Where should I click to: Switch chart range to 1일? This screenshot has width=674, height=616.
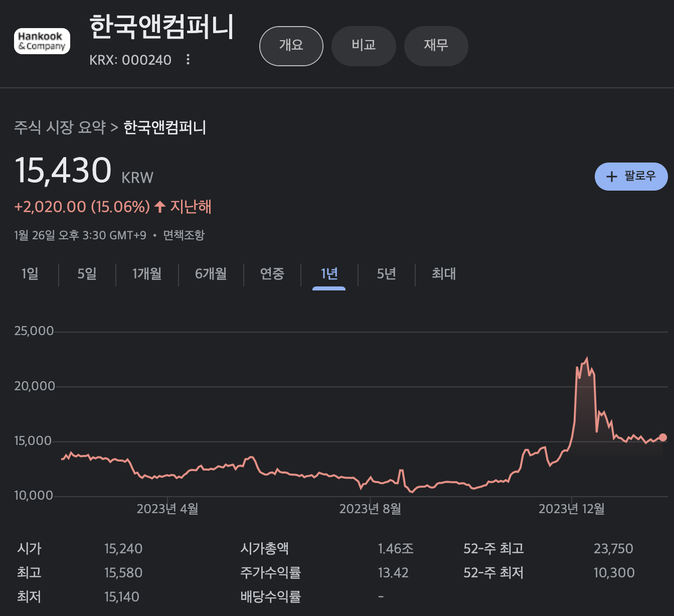30,274
